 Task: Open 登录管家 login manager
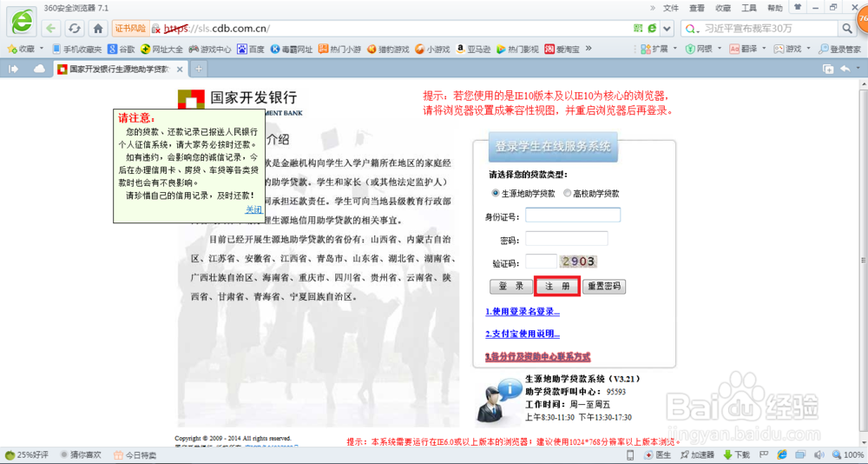839,49
